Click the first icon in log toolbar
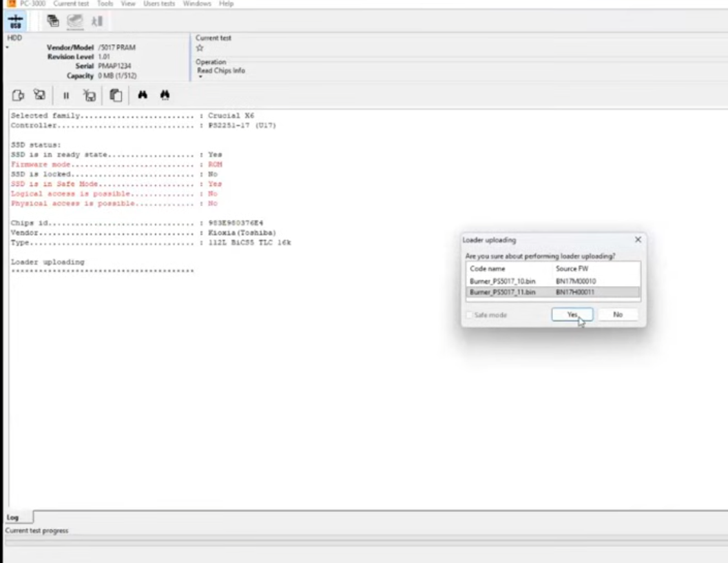This screenshot has height=563, width=728. (19, 96)
